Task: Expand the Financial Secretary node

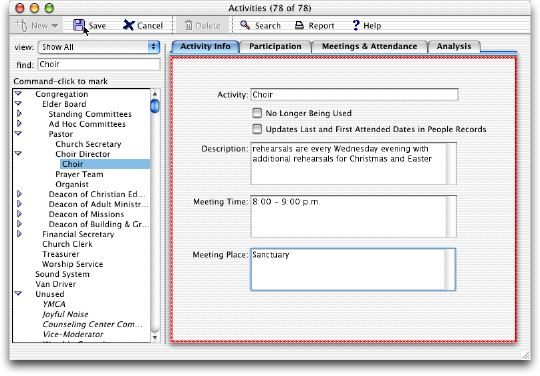Action: point(19,234)
